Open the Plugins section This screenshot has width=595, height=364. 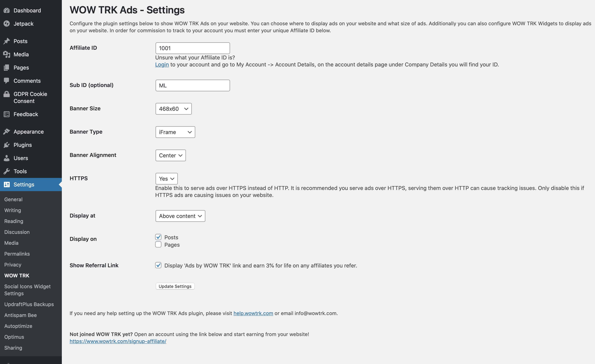pos(22,145)
